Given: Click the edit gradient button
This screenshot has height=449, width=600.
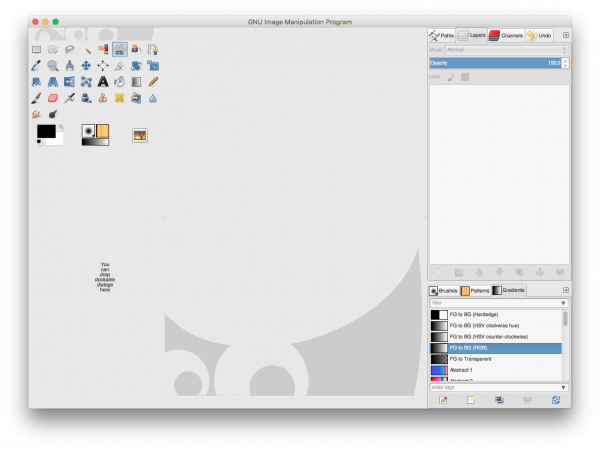Looking at the screenshot, I should pos(443,400).
